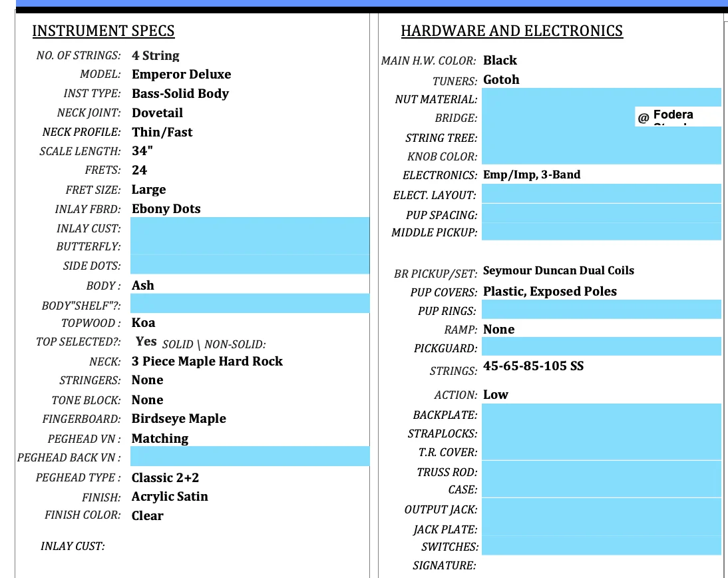Viewport: 728px width, 578px height.
Task: Click the blue NUT MATERIAL field
Action: pos(602,97)
